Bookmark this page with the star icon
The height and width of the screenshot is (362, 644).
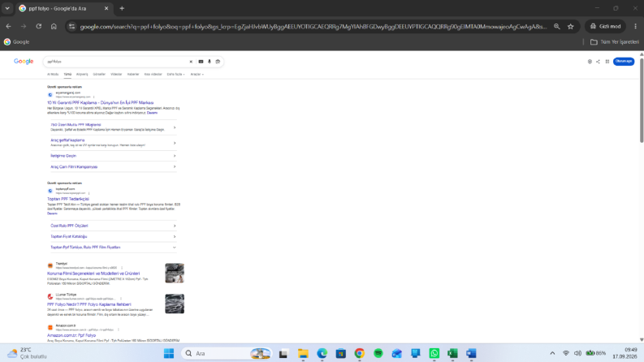(x=570, y=26)
